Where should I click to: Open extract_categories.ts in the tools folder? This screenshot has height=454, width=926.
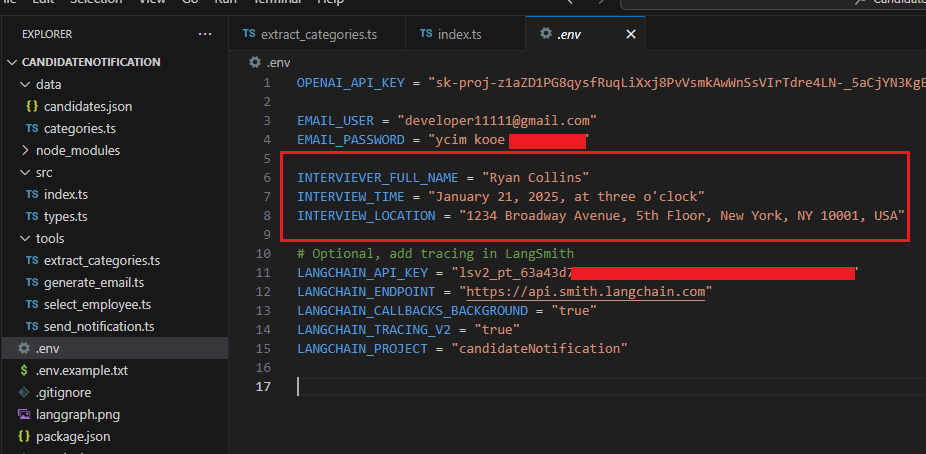(x=102, y=260)
